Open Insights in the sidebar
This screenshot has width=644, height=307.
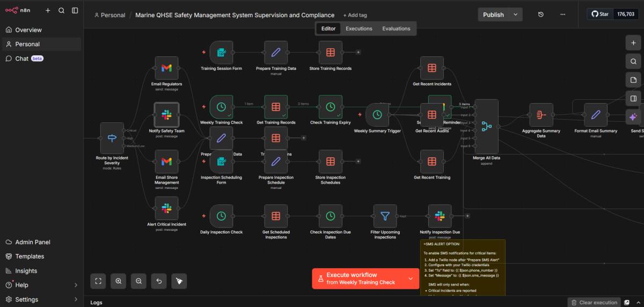tap(42, 271)
